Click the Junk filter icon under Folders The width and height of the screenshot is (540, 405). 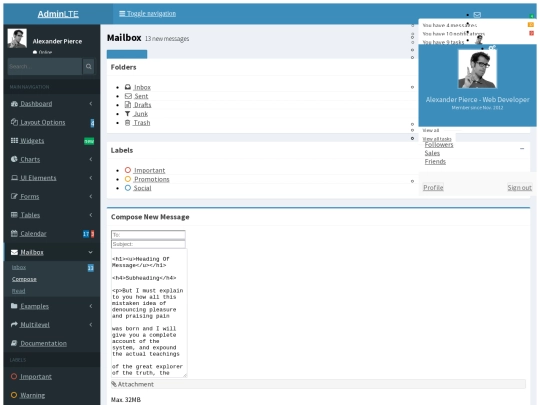click(127, 114)
